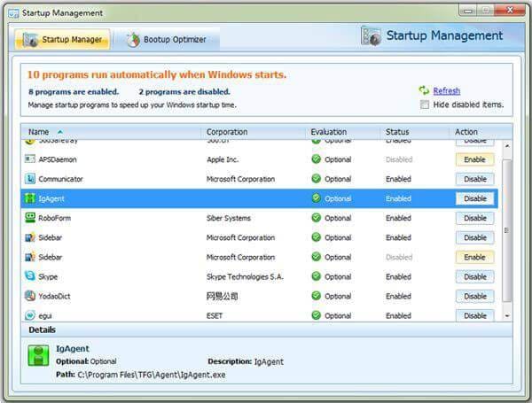
Task: Sort by the Evaluation column header
Action: [328, 132]
